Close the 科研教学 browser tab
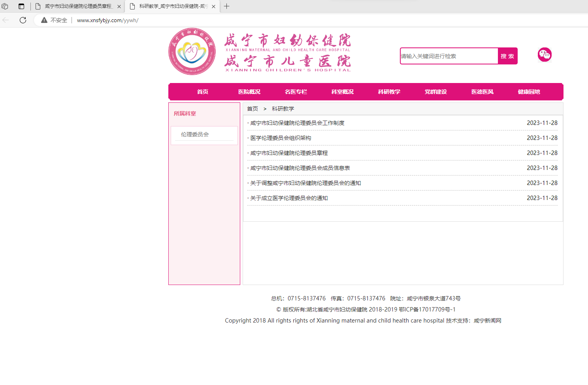The image size is (588, 385). pyautogui.click(x=213, y=6)
